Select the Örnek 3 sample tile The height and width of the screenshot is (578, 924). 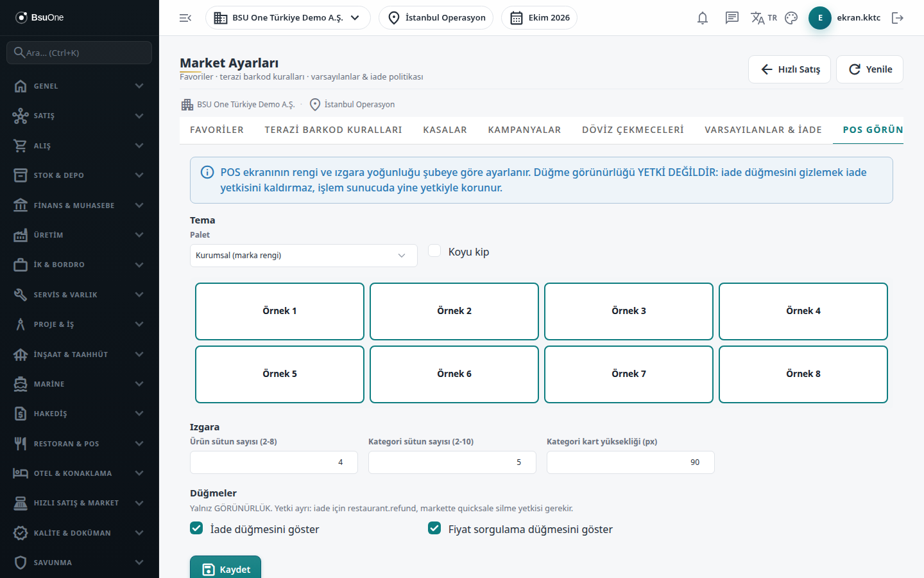pyautogui.click(x=629, y=311)
